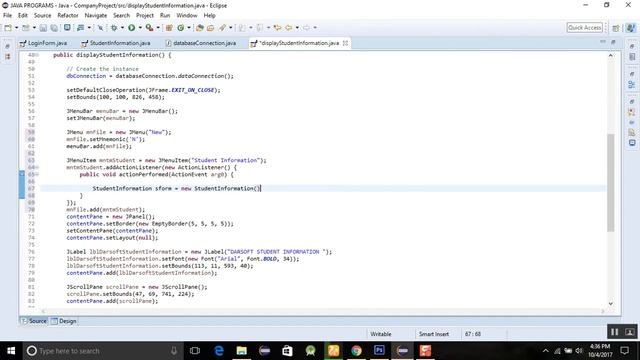Click the editor vertical scrollbar thumb

pyautogui.click(x=611, y=182)
